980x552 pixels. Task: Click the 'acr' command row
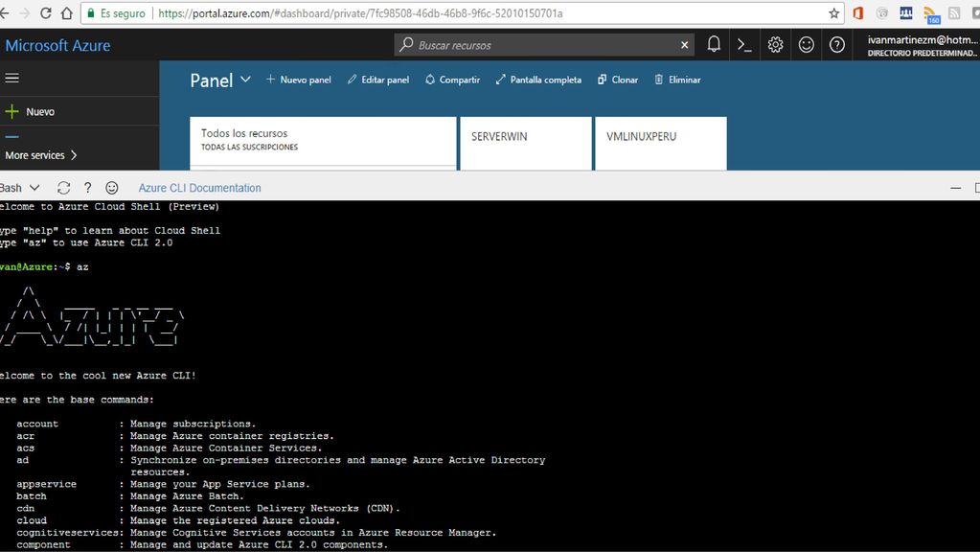[175, 436]
